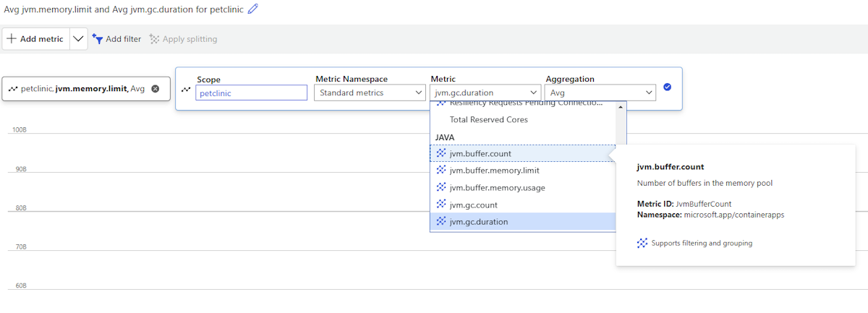Select the jvm.gc.count metric entry
This screenshot has width=868, height=313.
click(x=473, y=205)
